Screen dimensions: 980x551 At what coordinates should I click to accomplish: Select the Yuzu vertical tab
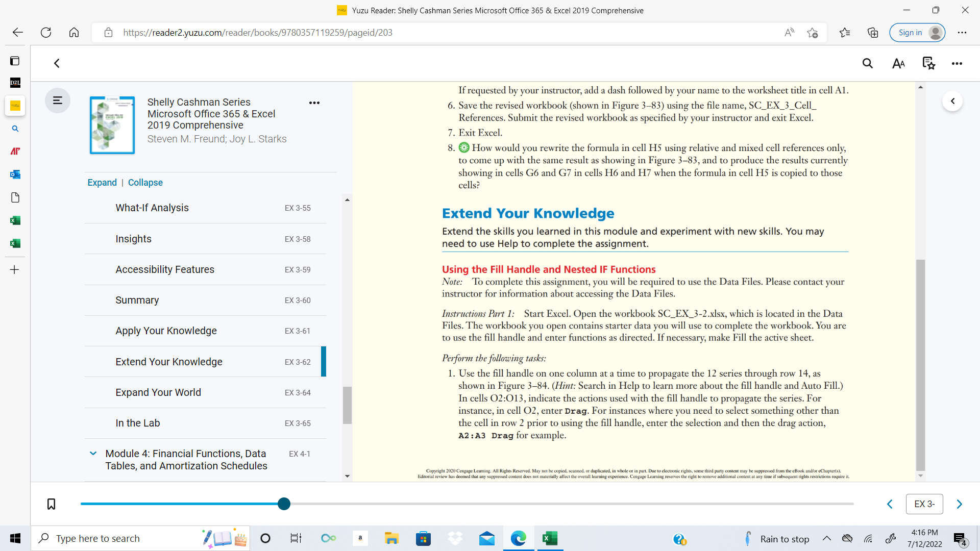[15, 106]
